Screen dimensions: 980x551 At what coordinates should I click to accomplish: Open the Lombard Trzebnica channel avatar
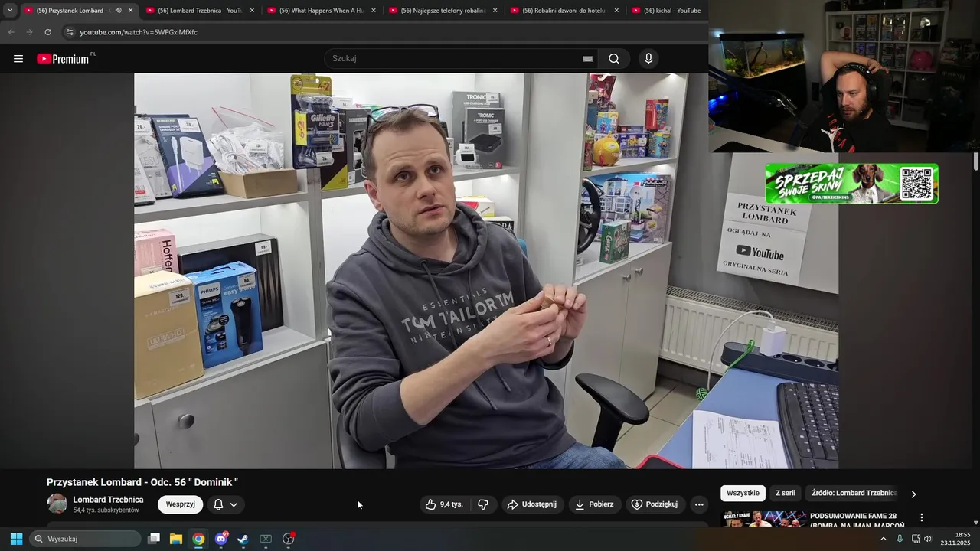[x=57, y=504]
